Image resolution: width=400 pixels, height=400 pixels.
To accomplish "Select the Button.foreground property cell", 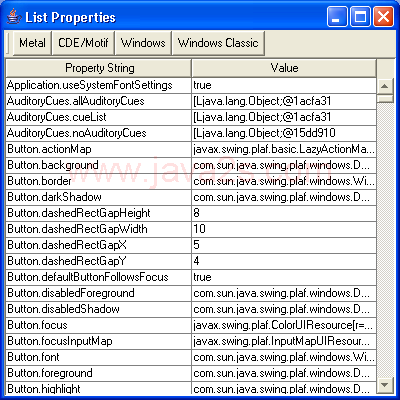I will (x=99, y=373).
